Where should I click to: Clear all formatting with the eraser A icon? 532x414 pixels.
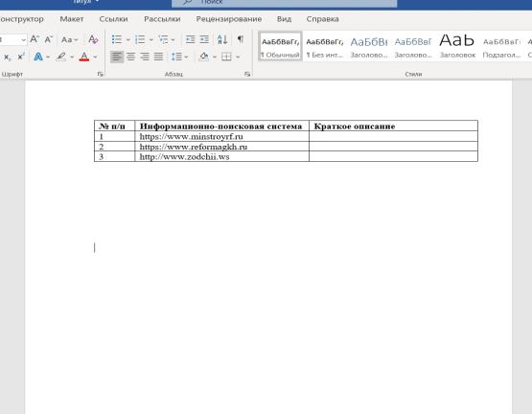[93, 39]
